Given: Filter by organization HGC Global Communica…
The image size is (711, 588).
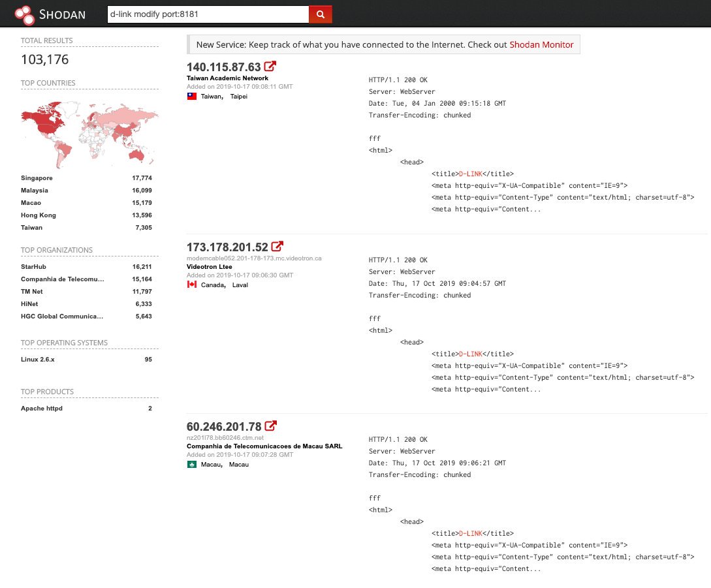Looking at the screenshot, I should pyautogui.click(x=62, y=317).
